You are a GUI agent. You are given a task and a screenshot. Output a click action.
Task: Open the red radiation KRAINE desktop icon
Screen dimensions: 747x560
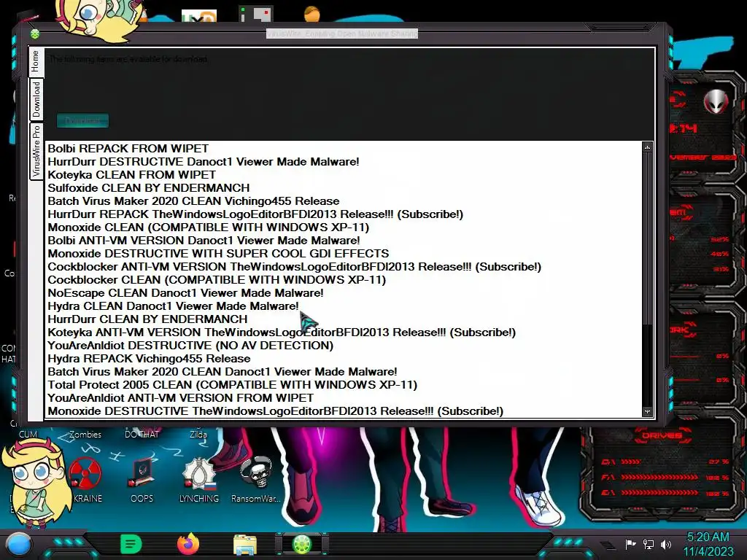coord(85,480)
